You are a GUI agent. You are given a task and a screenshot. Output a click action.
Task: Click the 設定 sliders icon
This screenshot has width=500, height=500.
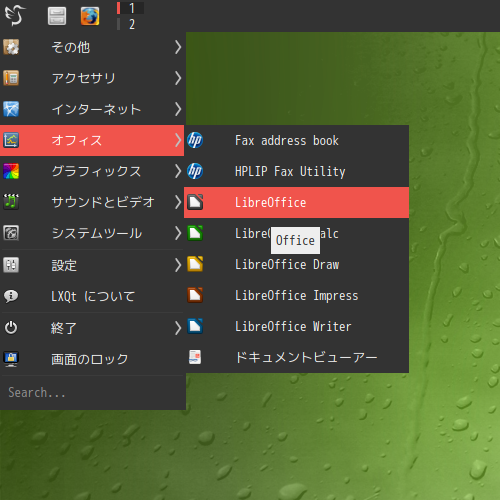pos(11,265)
